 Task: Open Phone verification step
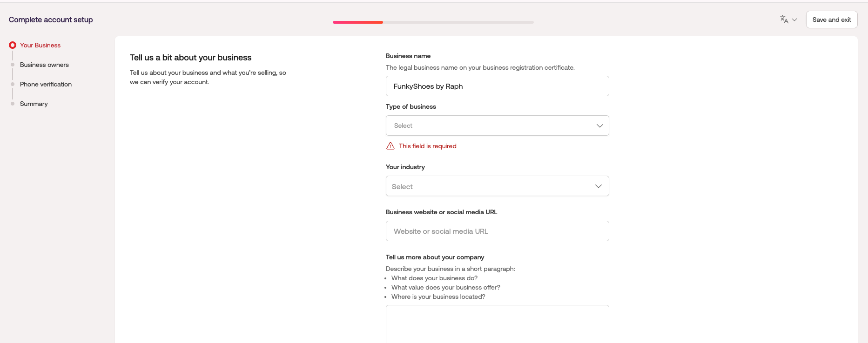tap(46, 84)
